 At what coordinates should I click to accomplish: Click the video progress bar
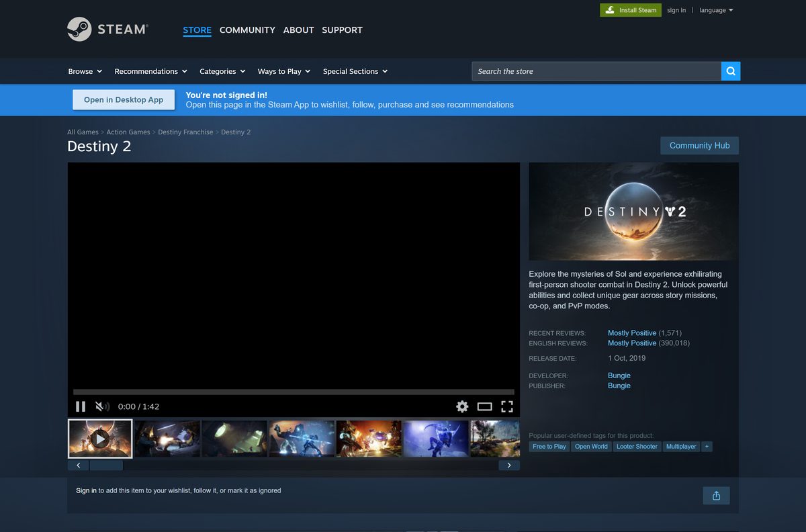pos(294,392)
